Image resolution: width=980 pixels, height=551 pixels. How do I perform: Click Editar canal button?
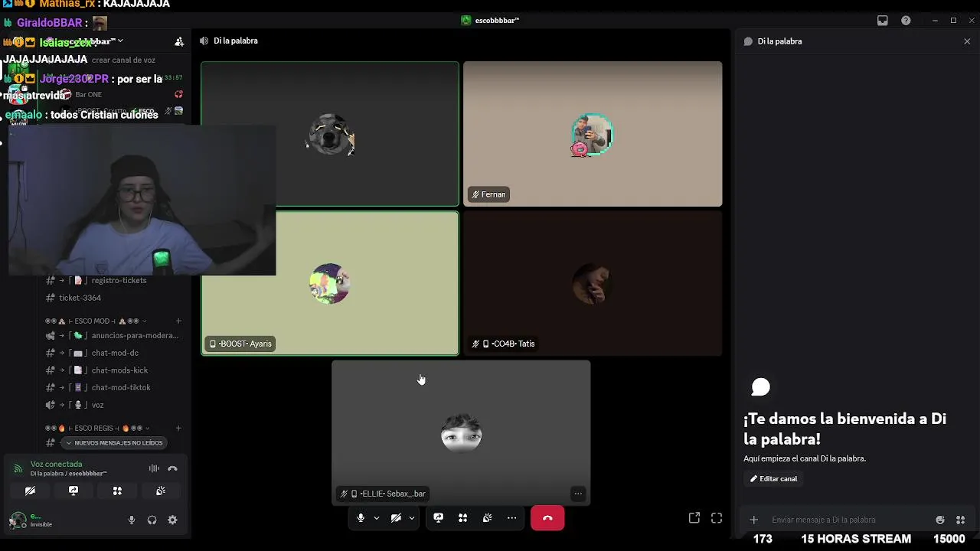coord(773,478)
